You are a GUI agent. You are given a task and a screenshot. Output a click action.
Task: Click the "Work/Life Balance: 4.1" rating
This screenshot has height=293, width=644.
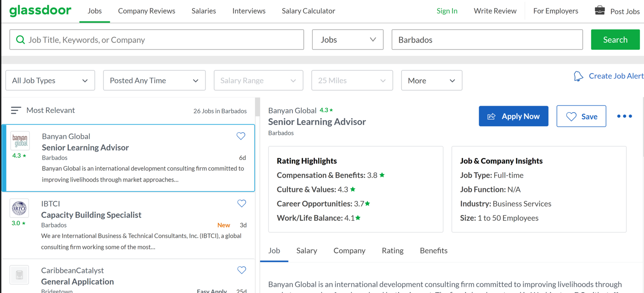[x=318, y=218]
